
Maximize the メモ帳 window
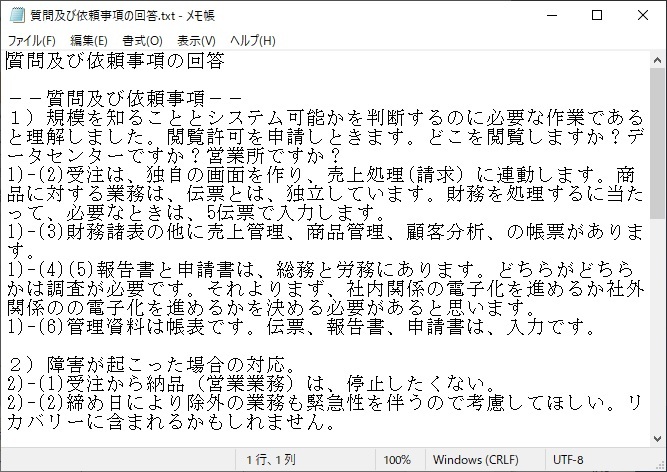tap(597, 15)
